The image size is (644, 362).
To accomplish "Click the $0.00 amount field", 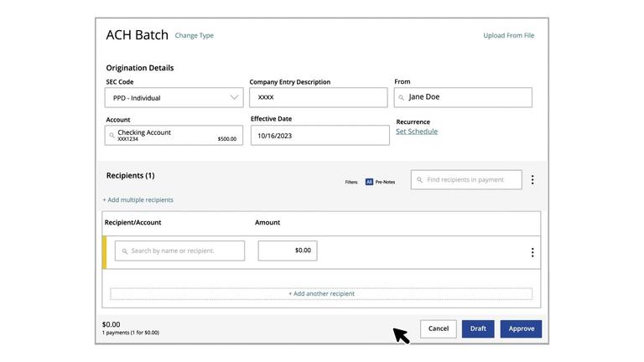I will pyautogui.click(x=288, y=251).
